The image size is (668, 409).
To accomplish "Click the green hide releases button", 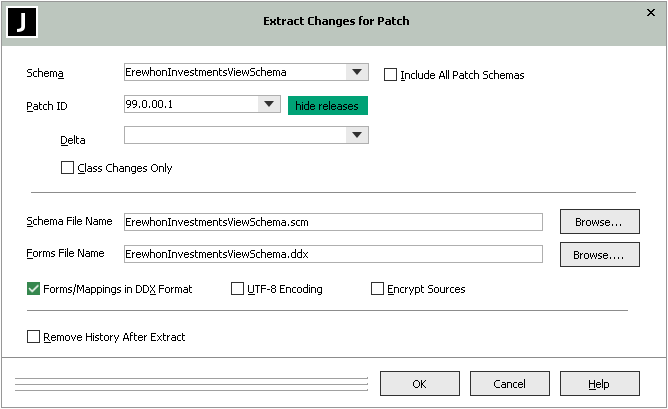I will coord(327,105).
